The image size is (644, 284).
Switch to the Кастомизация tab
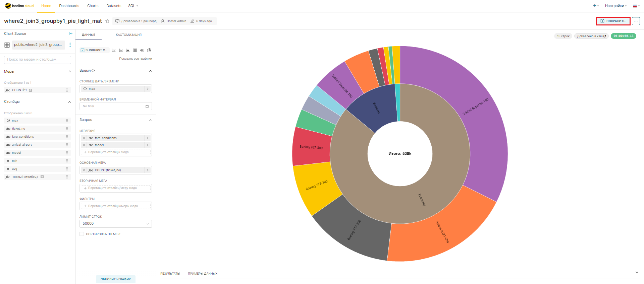point(129,35)
